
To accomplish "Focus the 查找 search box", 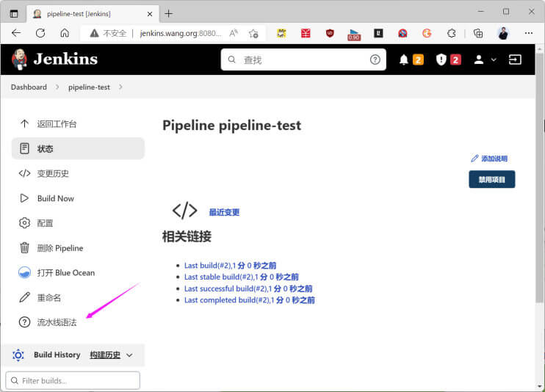I will 303,59.
